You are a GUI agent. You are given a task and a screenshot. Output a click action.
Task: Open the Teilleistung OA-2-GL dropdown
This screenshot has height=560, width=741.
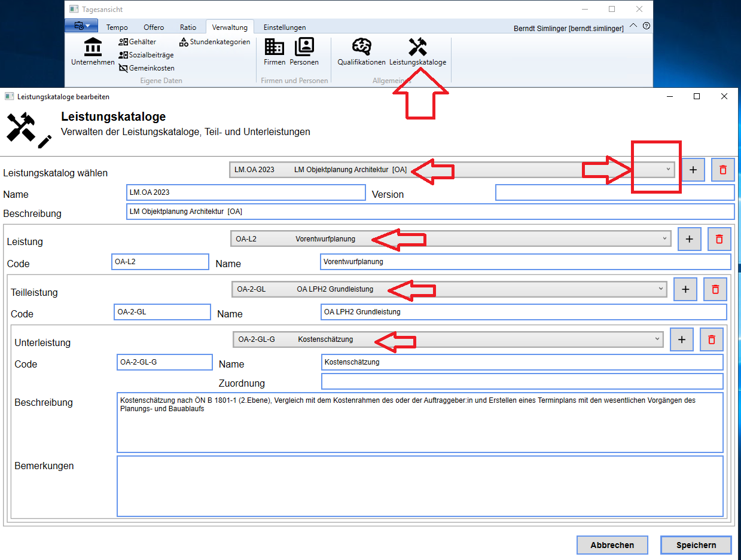(660, 289)
